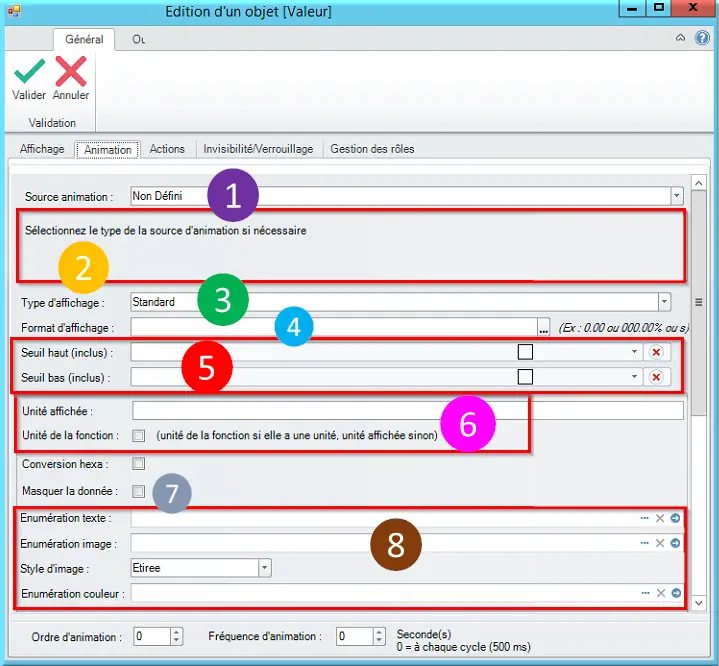Viewport: 719px width, 666px height.
Task: Expand the Type d'affichage dropdown
Action: [x=664, y=302]
